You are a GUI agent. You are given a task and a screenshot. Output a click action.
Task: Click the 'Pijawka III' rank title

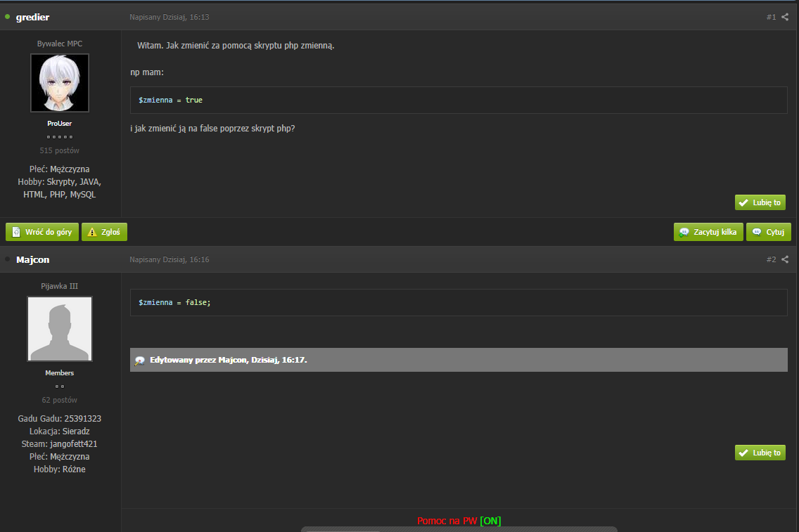pos(60,286)
